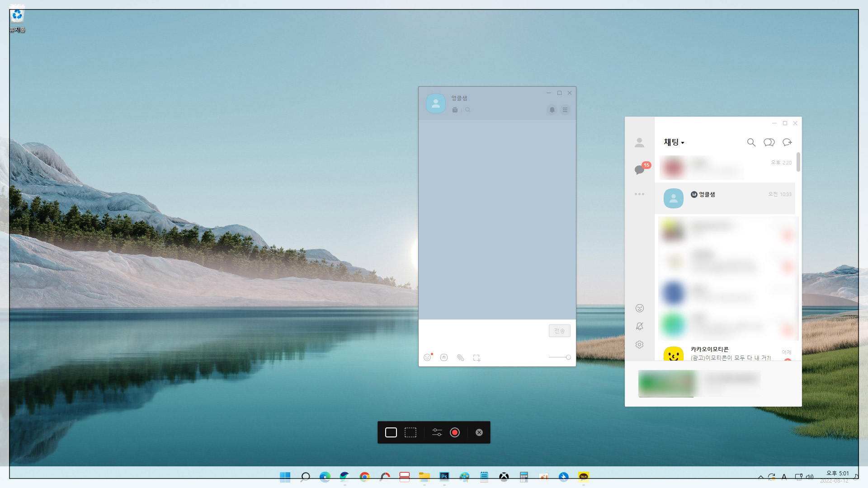Open capture settings with the sliders icon
The width and height of the screenshot is (868, 488).
pos(437,432)
